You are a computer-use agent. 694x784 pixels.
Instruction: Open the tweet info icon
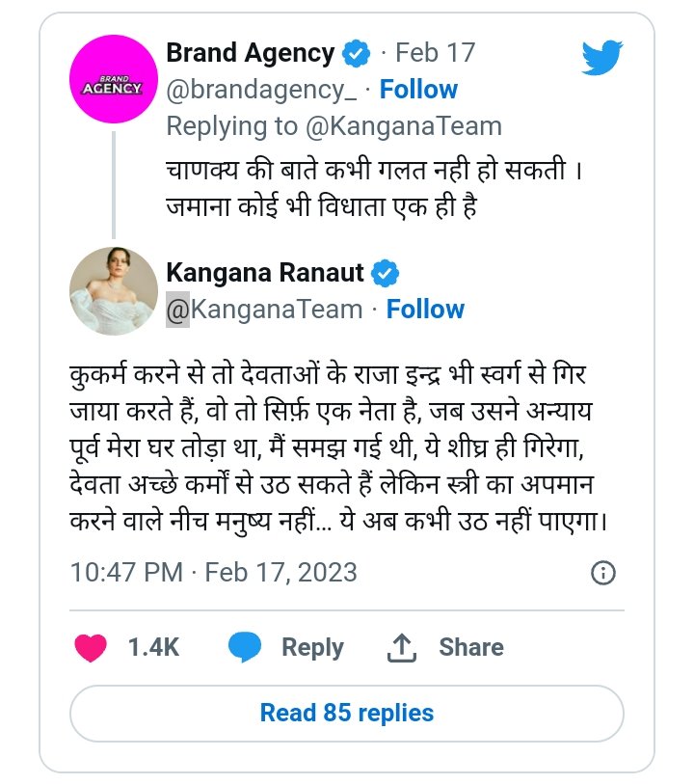coord(602,573)
